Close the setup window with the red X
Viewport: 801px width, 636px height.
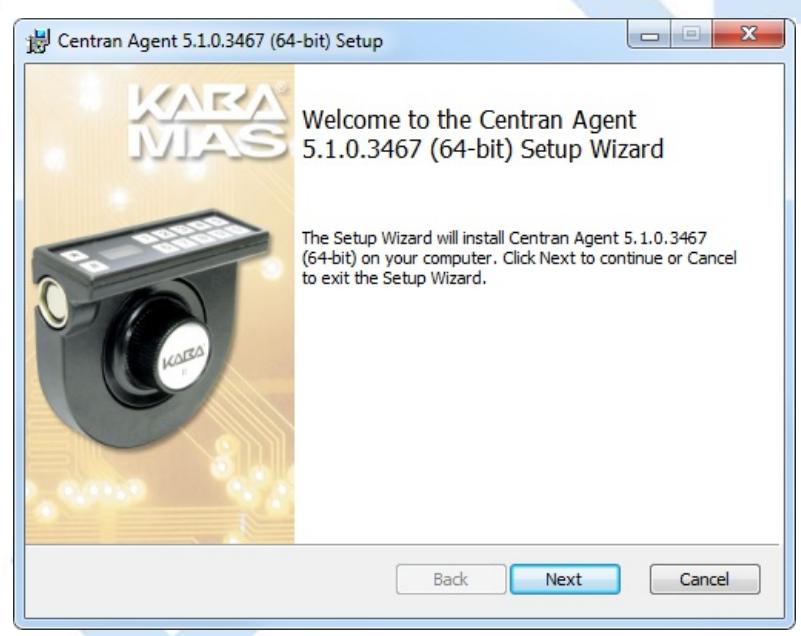pos(748,34)
